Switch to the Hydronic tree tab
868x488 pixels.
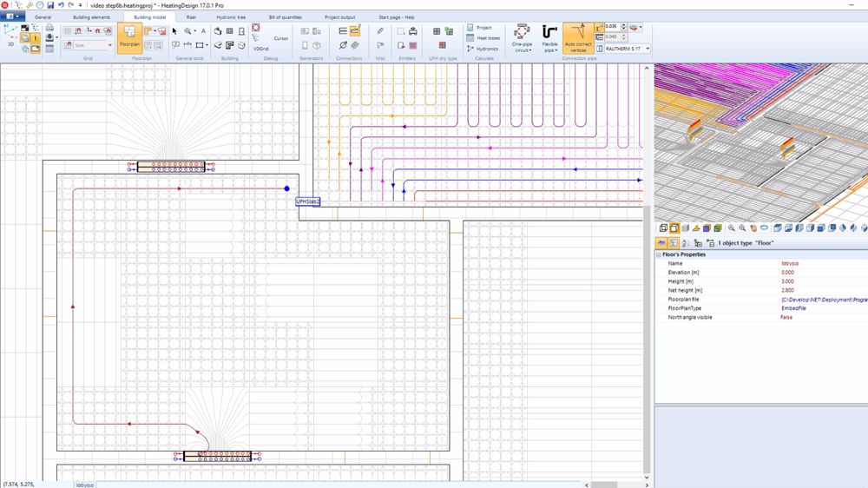click(230, 17)
